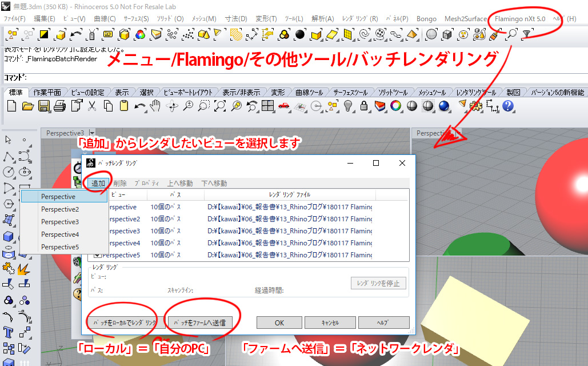
Task: Open the 解析(A) menu
Action: (x=322, y=19)
